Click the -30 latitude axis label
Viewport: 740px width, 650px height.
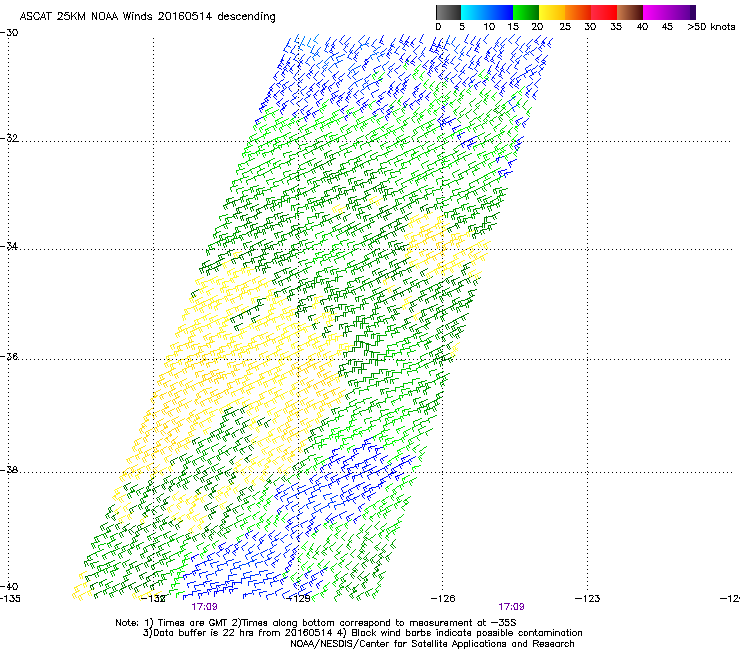click(x=9, y=33)
